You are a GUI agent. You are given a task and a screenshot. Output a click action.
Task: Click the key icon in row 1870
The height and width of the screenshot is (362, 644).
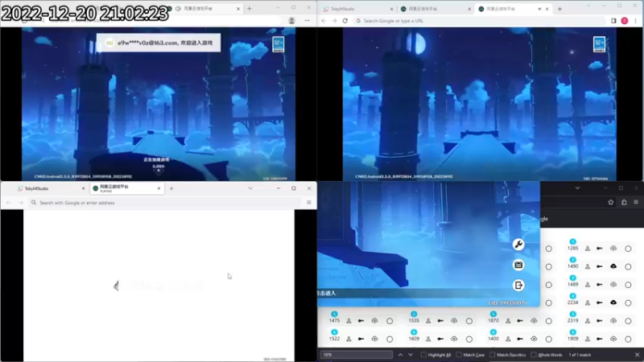pyautogui.click(x=520, y=320)
